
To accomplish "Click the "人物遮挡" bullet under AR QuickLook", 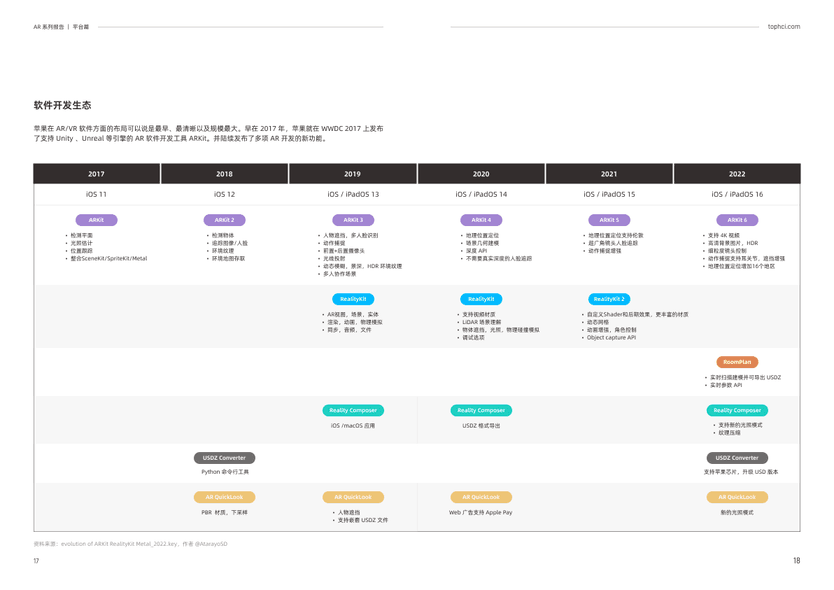I will point(349,512).
